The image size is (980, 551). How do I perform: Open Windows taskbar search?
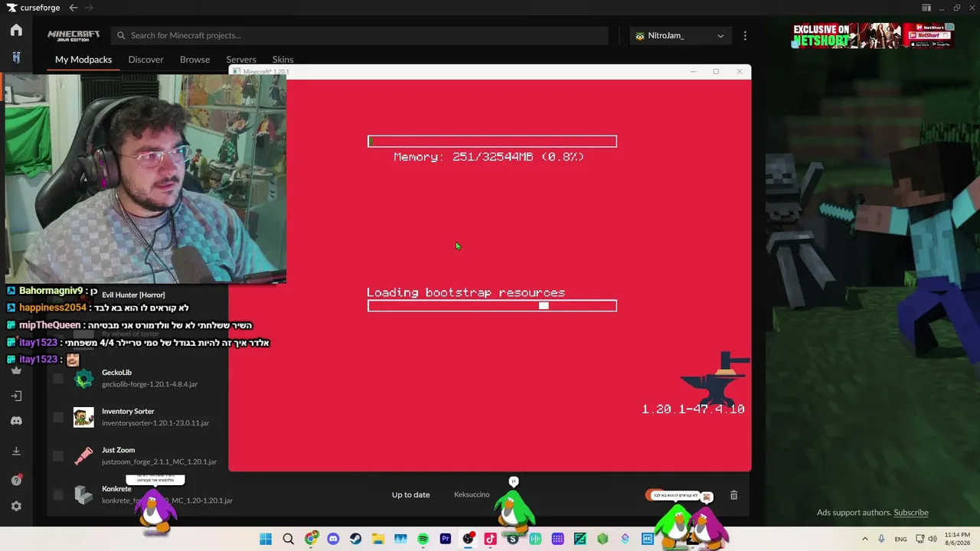click(x=288, y=539)
